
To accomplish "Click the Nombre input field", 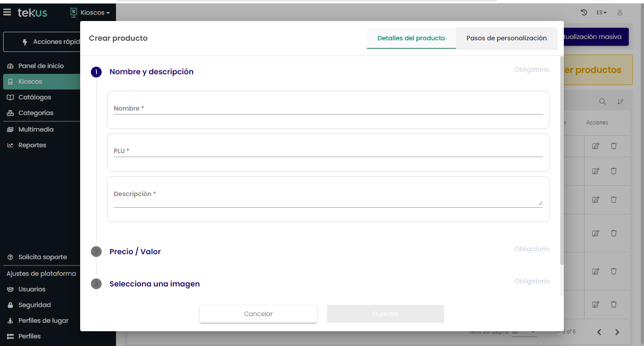I will coord(328,109).
